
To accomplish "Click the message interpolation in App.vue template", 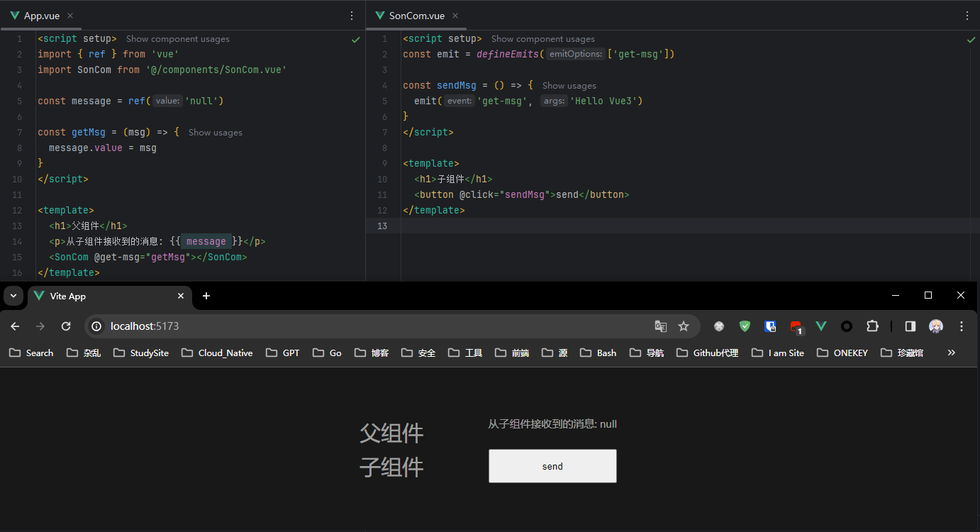I will coord(206,241).
